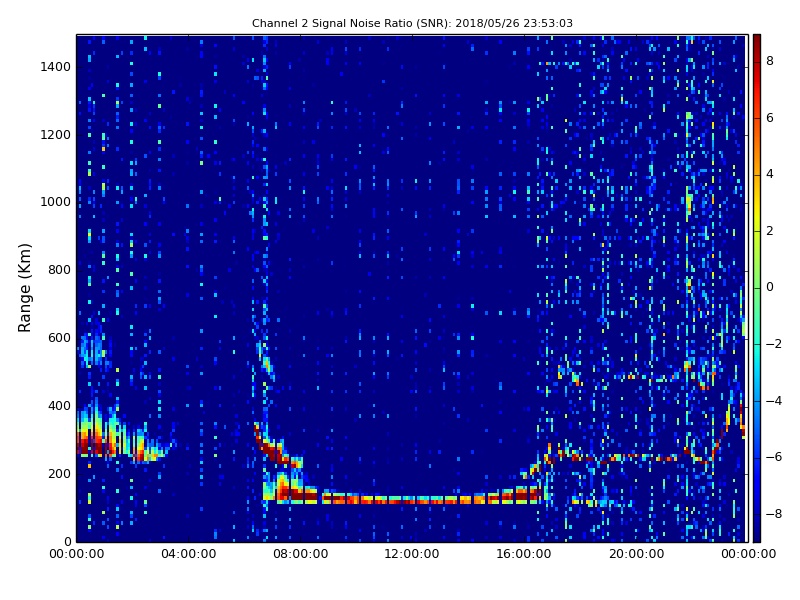This screenshot has width=800, height=600.
Task: Click the 16:00:00 time axis label
Action: (x=523, y=554)
